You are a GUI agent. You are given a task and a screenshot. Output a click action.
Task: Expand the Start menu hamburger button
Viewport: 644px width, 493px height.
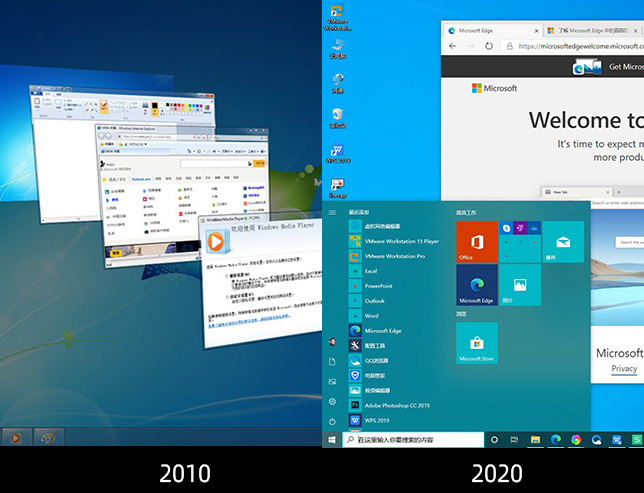pos(332,212)
